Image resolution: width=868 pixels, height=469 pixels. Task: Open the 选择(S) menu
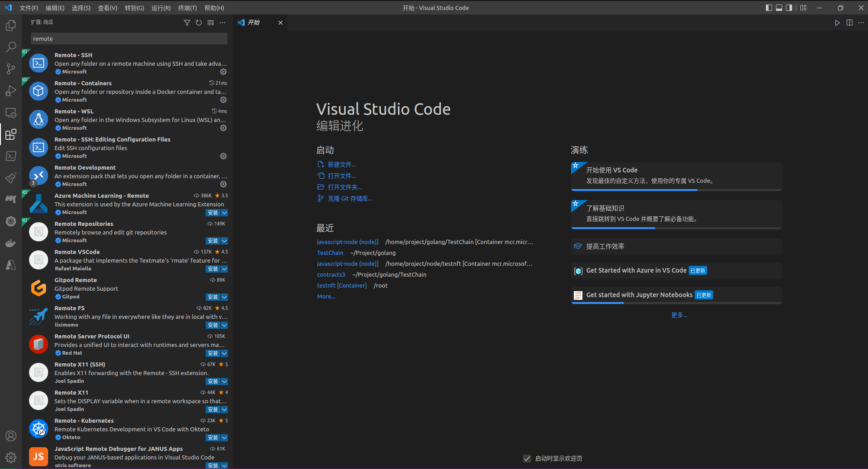[x=81, y=8]
